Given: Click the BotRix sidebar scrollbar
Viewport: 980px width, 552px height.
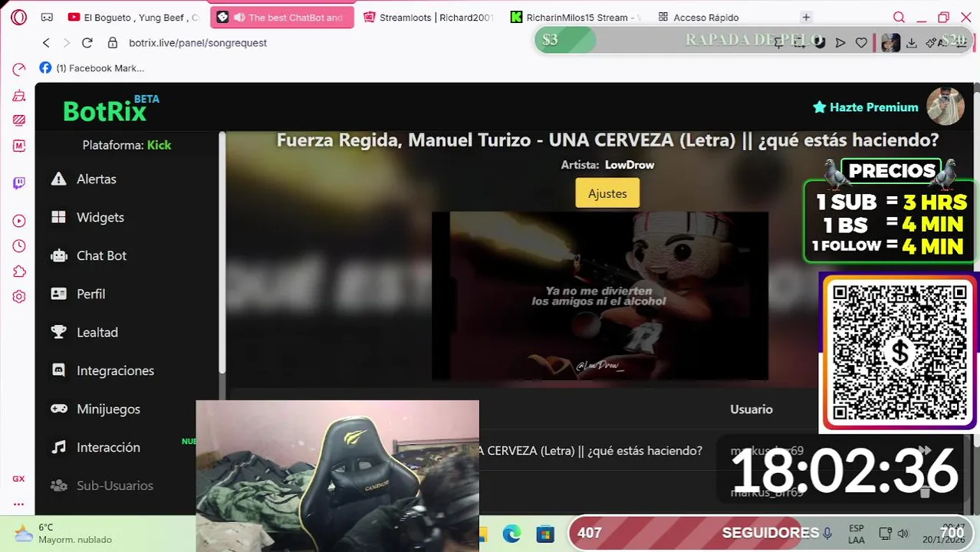Looking at the screenshot, I should tap(222, 253).
